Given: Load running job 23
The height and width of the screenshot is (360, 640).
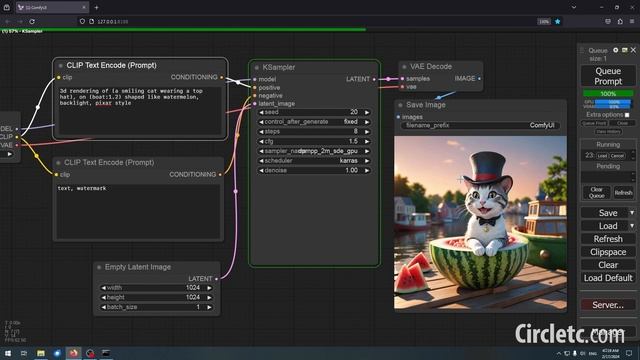Looking at the screenshot, I should (x=602, y=156).
